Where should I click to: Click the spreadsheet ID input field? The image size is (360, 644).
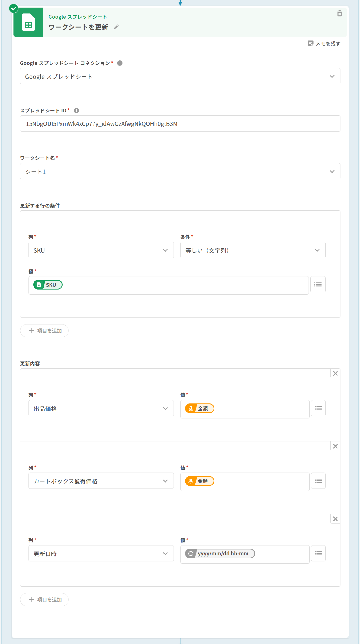[180, 124]
